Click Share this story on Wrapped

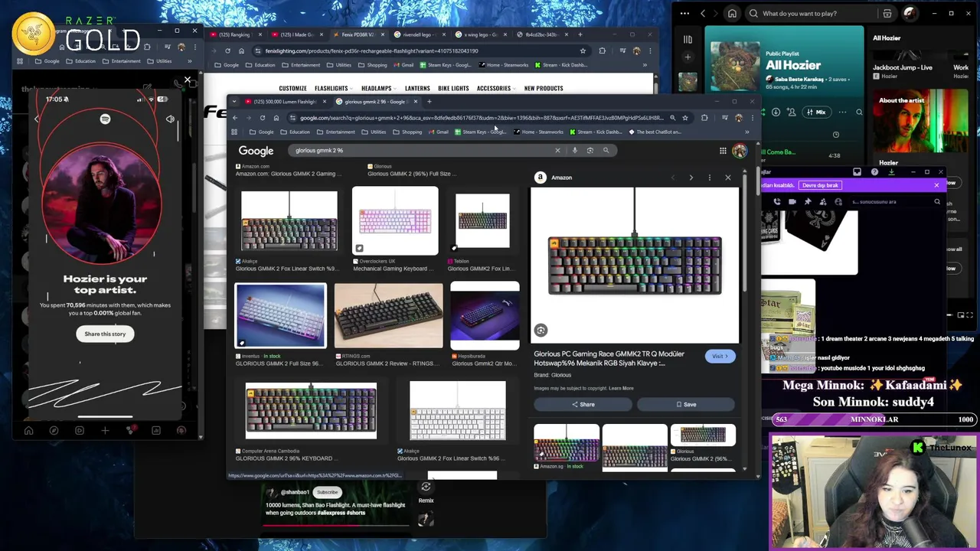pos(105,334)
